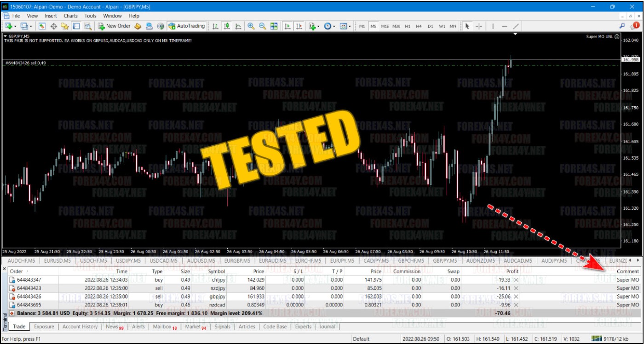Select the vertical line drawing tool
This screenshot has width=644, height=345.
click(493, 26)
